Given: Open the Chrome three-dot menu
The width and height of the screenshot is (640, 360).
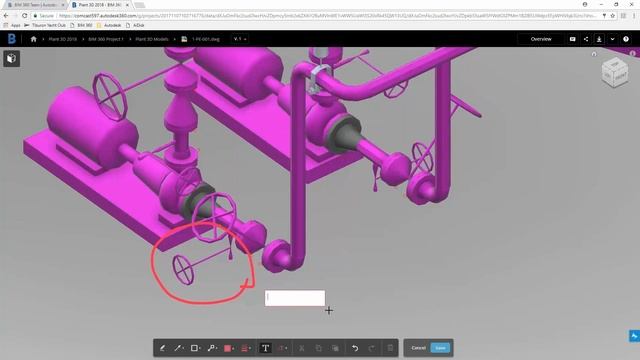Looking at the screenshot, I should (x=635, y=16).
